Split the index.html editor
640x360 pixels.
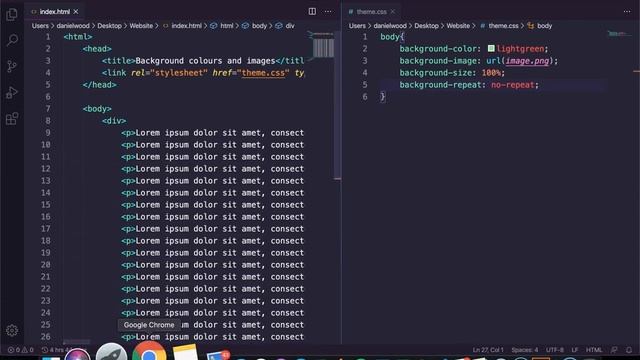312,11
